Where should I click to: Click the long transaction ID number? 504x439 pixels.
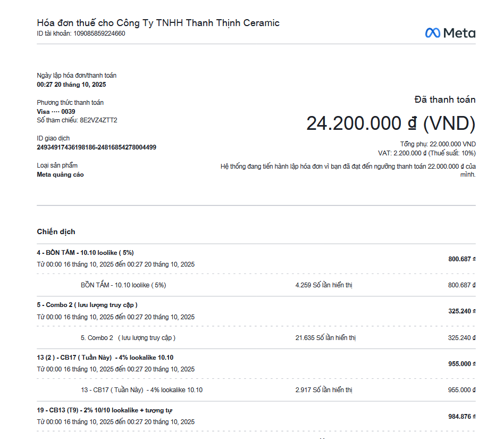click(x=96, y=147)
